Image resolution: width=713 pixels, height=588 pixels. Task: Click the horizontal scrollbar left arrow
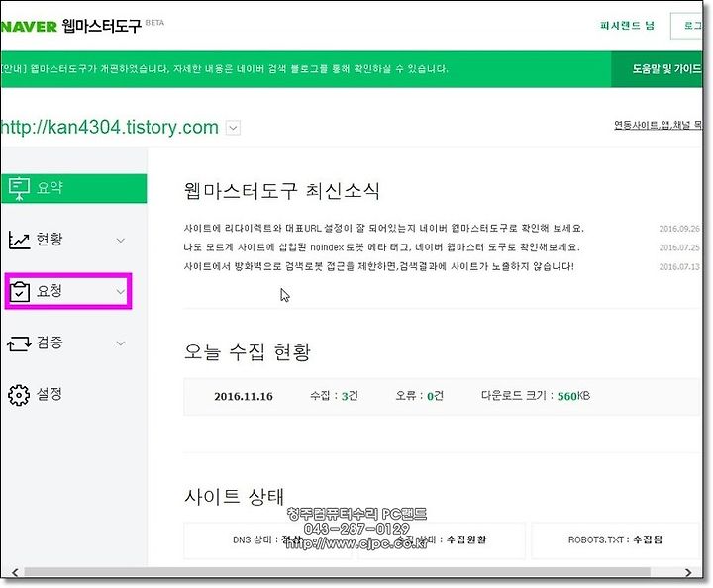[x=15, y=572]
